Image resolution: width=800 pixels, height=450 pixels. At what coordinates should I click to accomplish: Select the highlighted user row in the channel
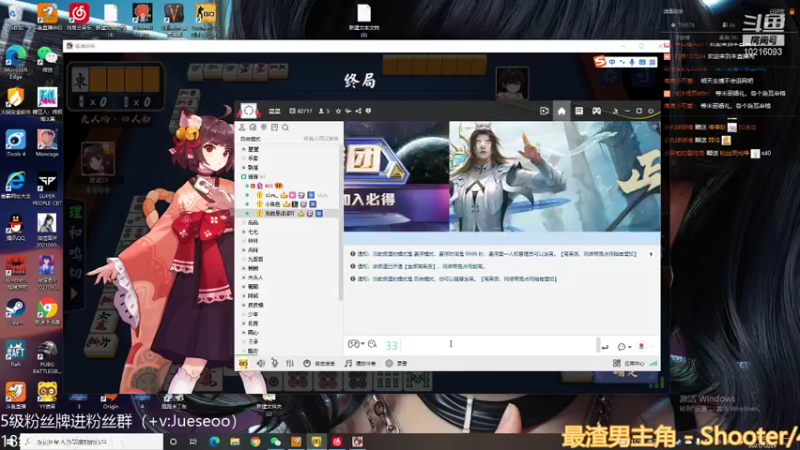pyautogui.click(x=288, y=213)
